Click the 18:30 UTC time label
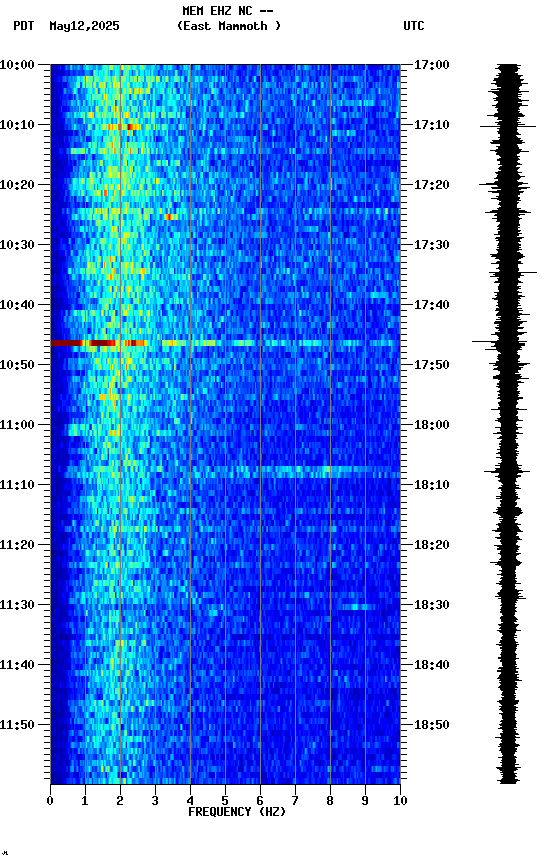The height and width of the screenshot is (864, 552). point(432,605)
